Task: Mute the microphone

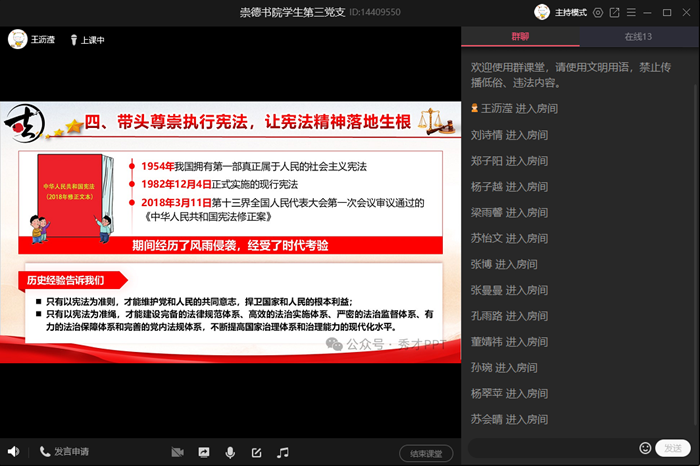Action: [x=230, y=452]
